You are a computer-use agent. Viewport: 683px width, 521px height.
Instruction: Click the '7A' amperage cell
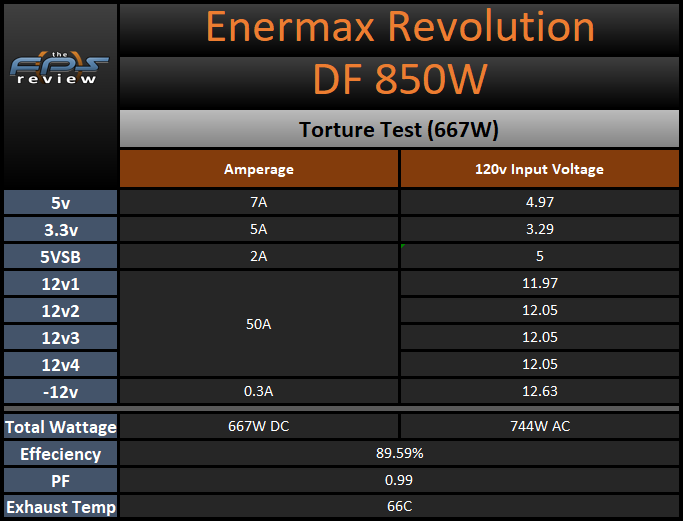259,202
